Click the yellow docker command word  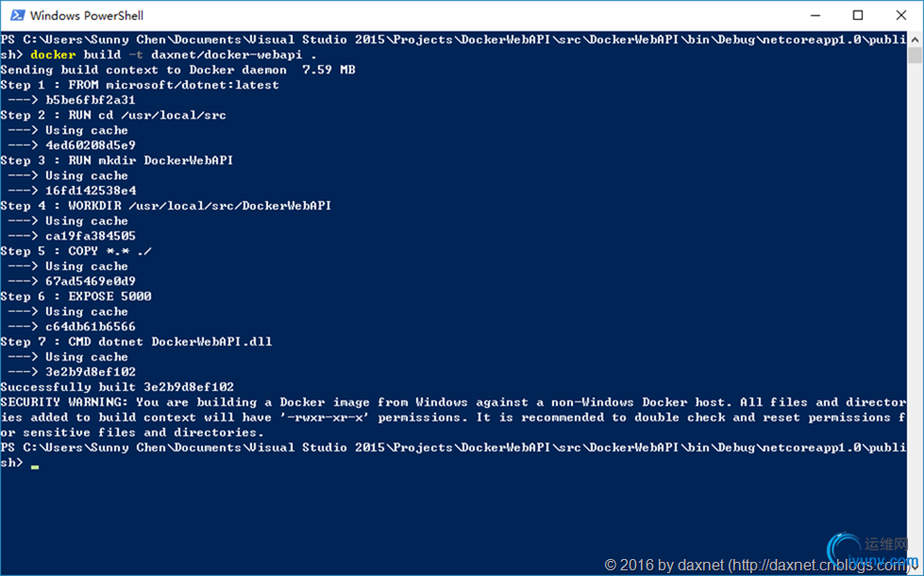point(53,55)
